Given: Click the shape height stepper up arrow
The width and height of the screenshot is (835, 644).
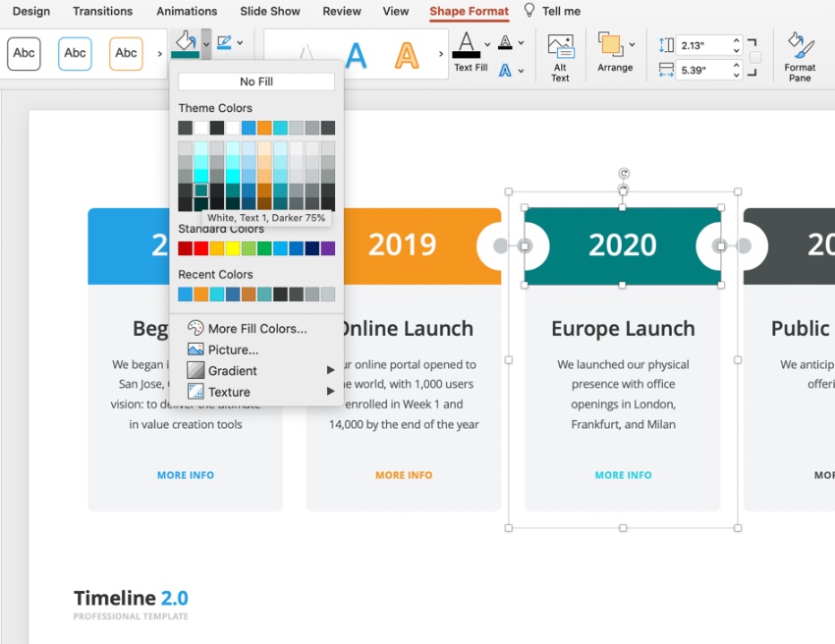Looking at the screenshot, I should tap(736, 38).
